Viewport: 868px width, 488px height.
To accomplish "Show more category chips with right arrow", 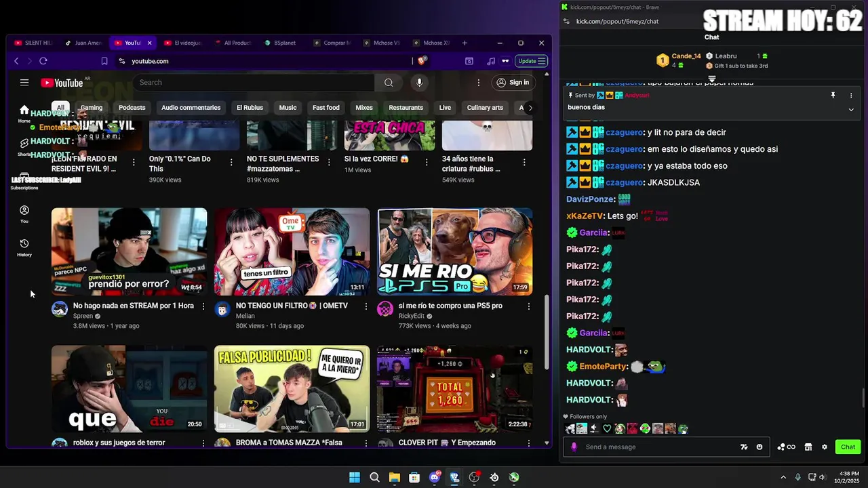I will point(530,108).
